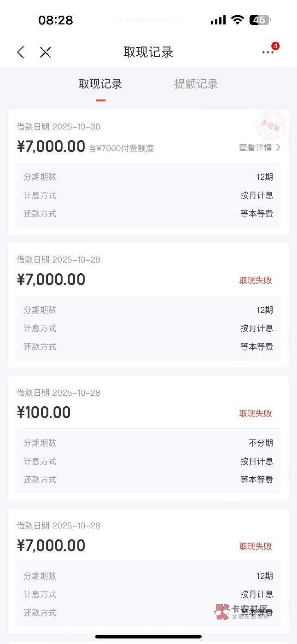Tap the Wi-Fi status icon
This screenshot has height=644, width=297.
(x=238, y=20)
